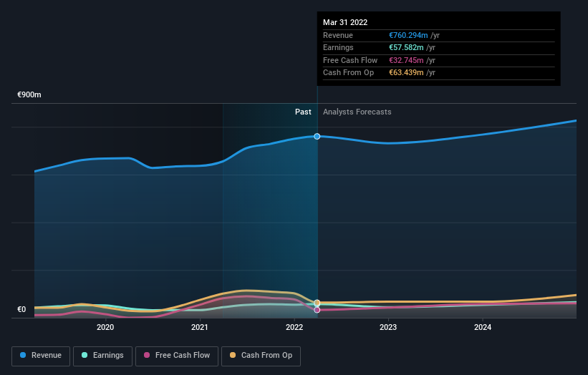
Task: Click the €63.439m cash from op value
Action: (406, 73)
